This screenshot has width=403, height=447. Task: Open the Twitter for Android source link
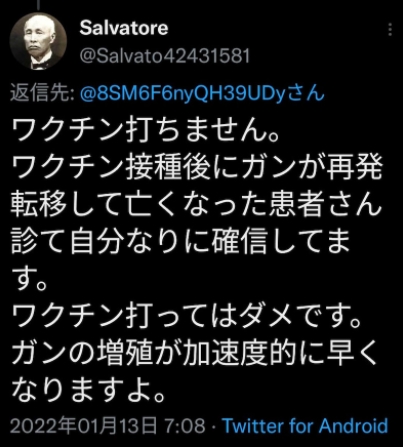pos(305,426)
